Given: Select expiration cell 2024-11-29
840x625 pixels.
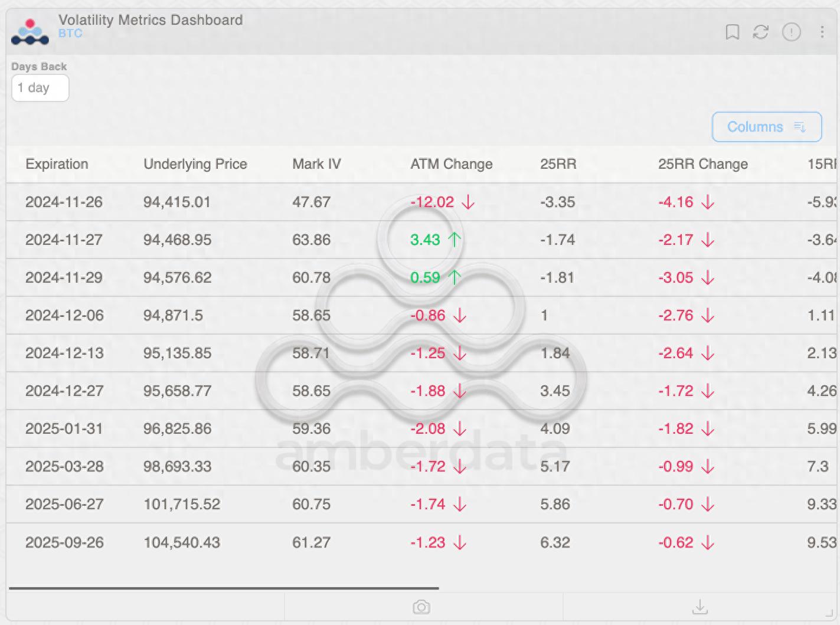Looking at the screenshot, I should click(x=64, y=277).
